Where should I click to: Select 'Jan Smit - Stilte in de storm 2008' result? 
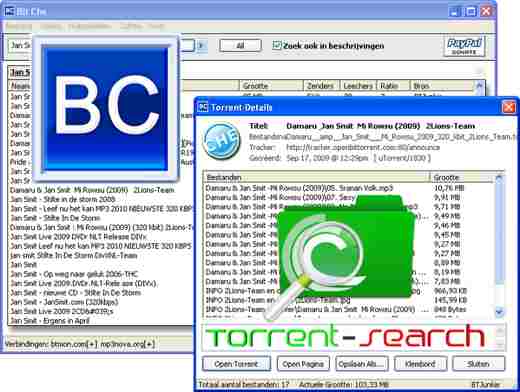(63, 199)
